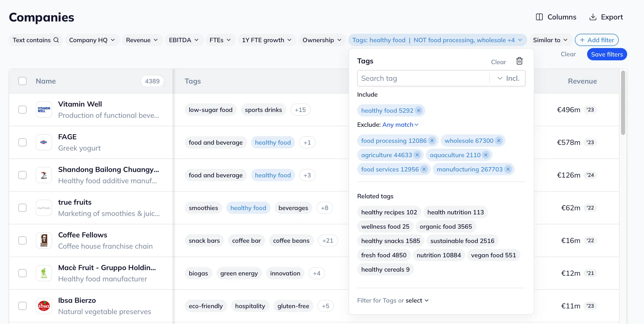This screenshot has width=644, height=324.
Task: Click the Add filter button
Action: point(597,40)
